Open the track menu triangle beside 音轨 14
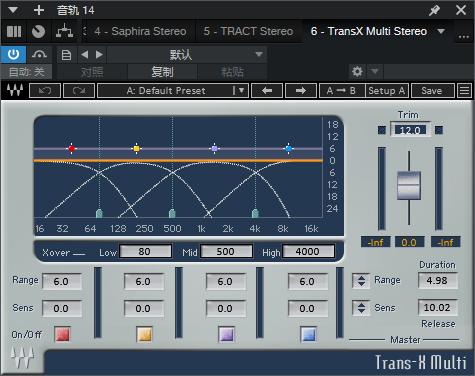 pyautogui.click(x=13, y=10)
